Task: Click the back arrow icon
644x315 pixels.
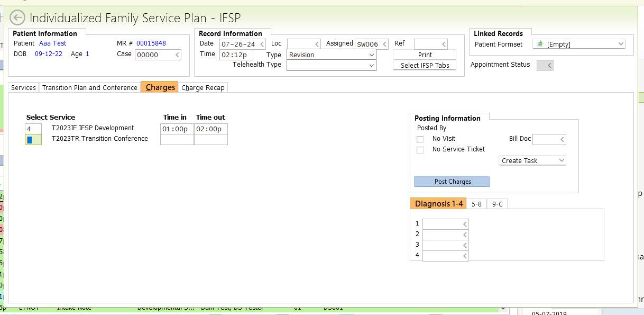Action: (x=17, y=18)
